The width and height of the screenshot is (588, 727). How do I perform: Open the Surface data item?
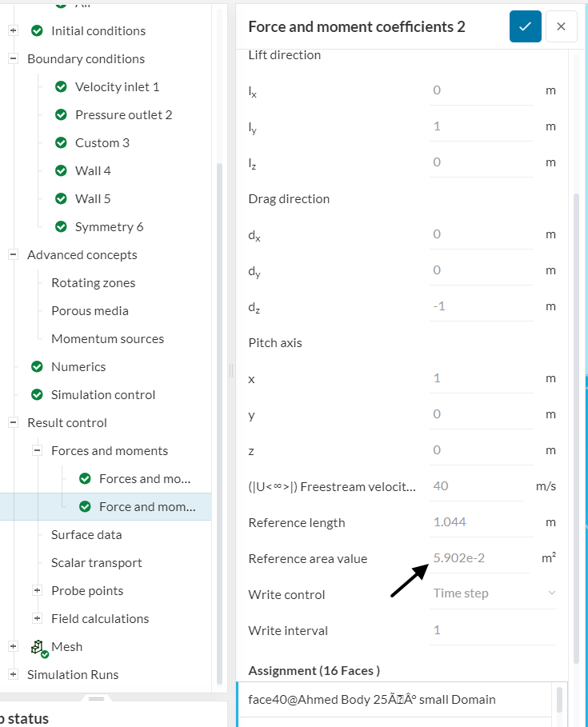[86, 535]
